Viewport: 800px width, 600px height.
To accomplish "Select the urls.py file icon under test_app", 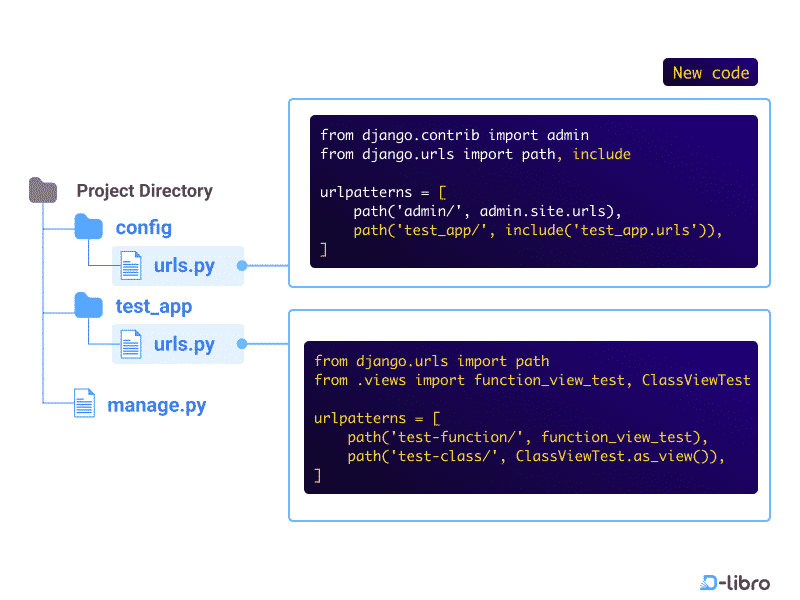I will (130, 344).
